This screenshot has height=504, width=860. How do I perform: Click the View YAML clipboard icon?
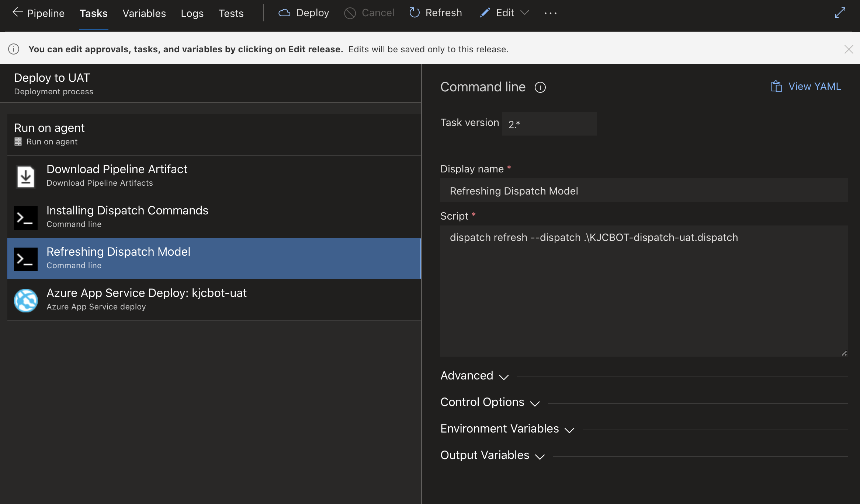776,87
